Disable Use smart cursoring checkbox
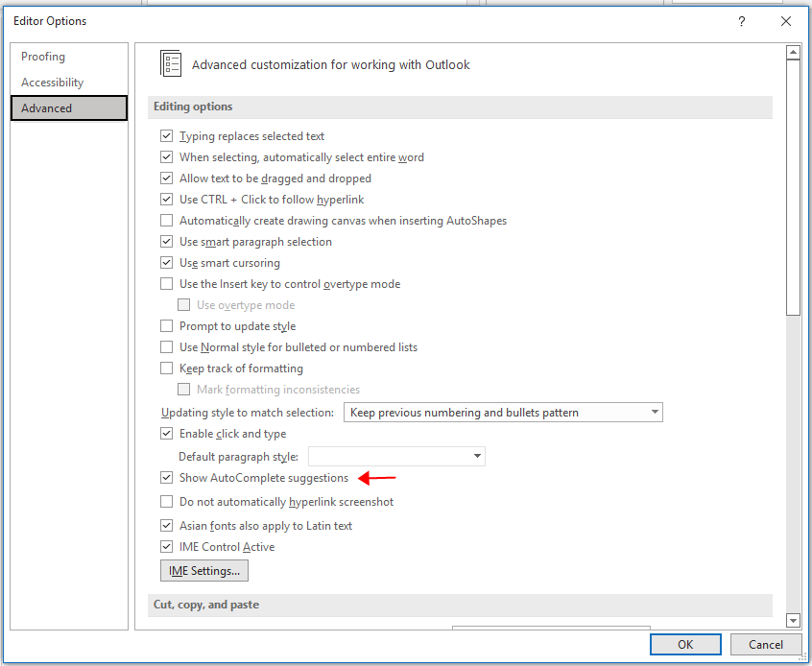This screenshot has height=666, width=812. pos(166,263)
